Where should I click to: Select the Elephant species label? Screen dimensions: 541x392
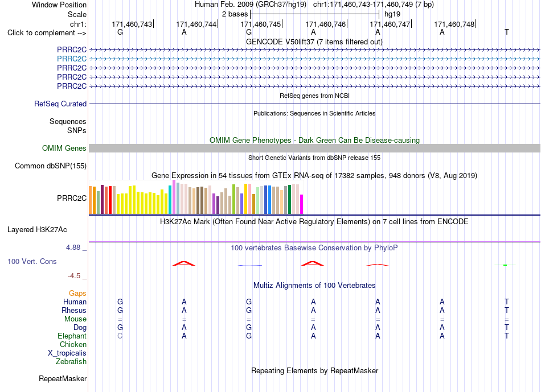[x=72, y=336]
